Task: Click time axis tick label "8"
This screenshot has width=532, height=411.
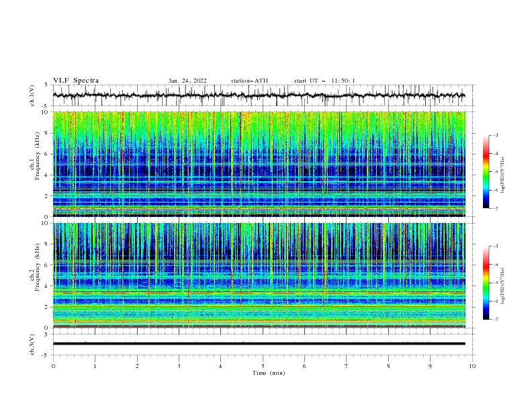Action: coord(388,366)
